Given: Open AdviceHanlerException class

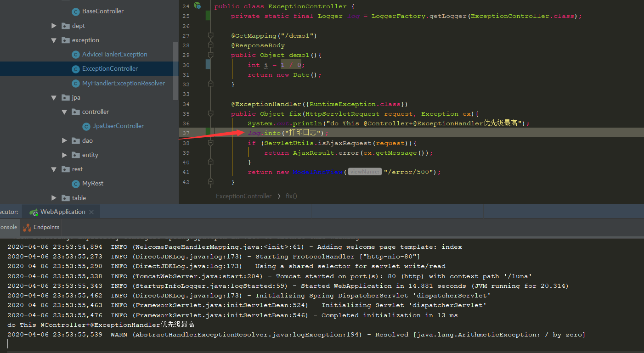Looking at the screenshot, I should [x=115, y=54].
